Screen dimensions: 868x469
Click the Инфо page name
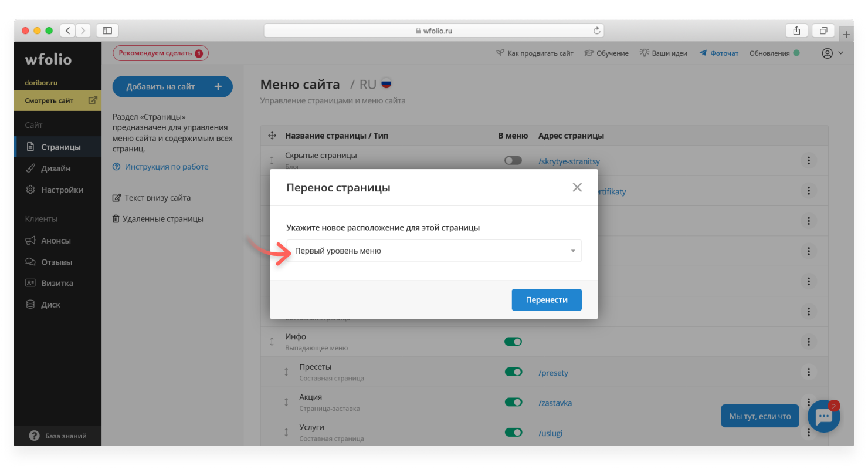point(296,336)
